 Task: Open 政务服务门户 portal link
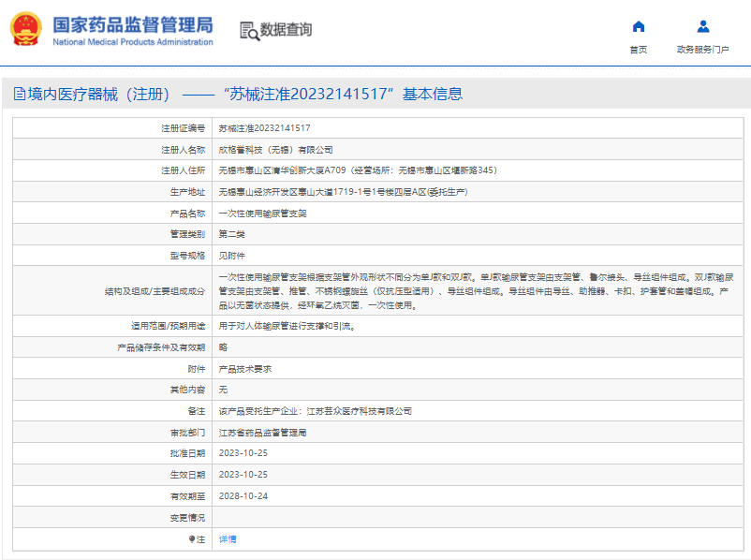(x=703, y=50)
